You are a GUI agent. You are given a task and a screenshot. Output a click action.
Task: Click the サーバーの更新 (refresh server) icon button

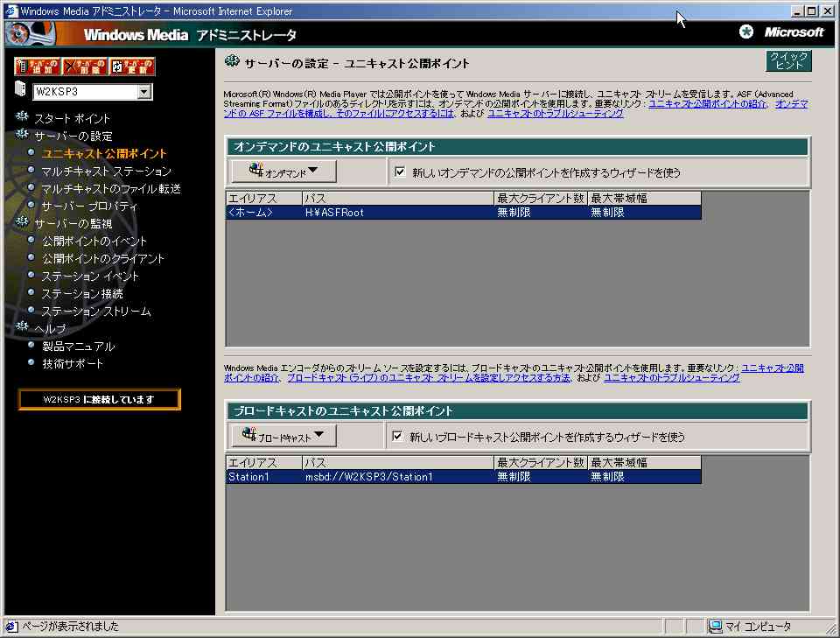(132, 67)
